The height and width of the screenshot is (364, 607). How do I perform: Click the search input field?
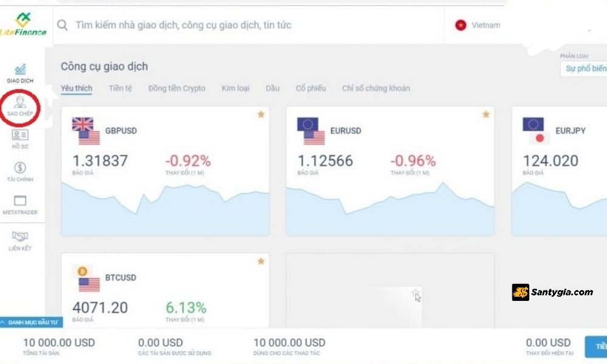[x=243, y=25]
